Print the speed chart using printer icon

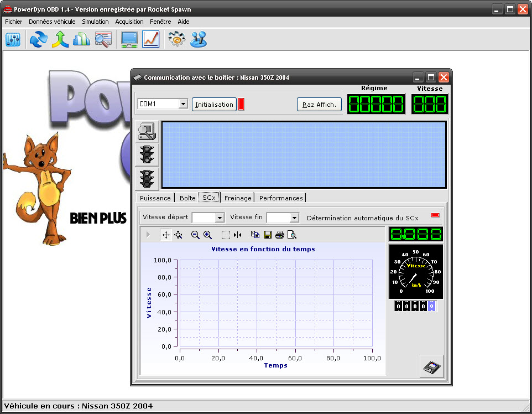pos(280,235)
